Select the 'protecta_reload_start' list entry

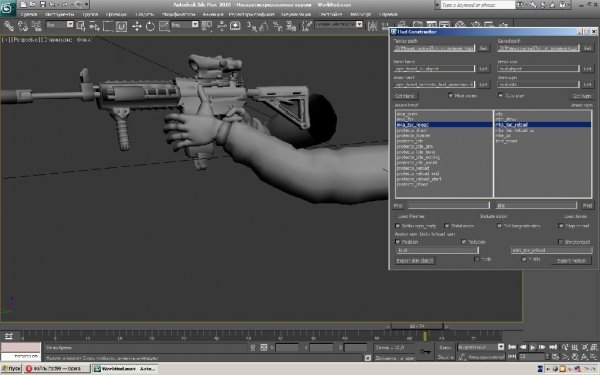point(419,179)
